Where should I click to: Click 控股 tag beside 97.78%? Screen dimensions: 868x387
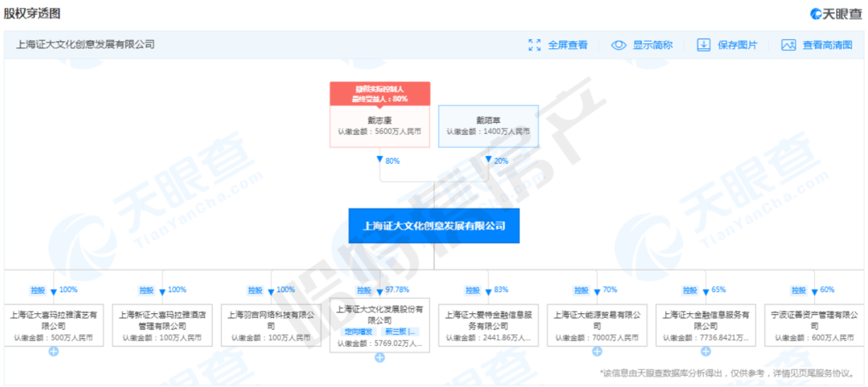(363, 290)
